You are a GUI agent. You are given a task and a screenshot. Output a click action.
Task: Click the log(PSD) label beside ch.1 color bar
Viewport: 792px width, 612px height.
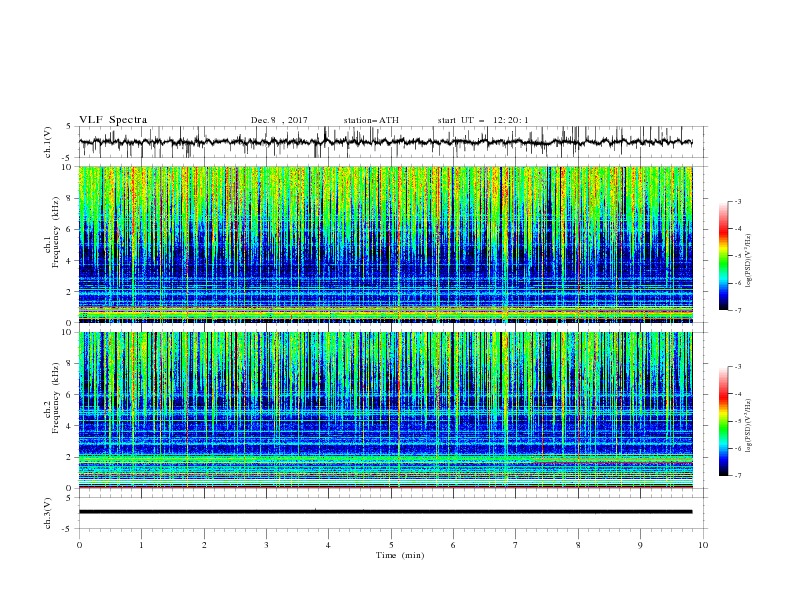(x=748, y=261)
